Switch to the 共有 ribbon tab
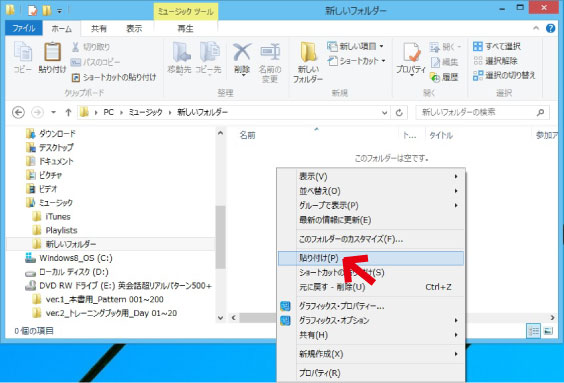The width and height of the screenshot is (564, 383). click(x=99, y=28)
